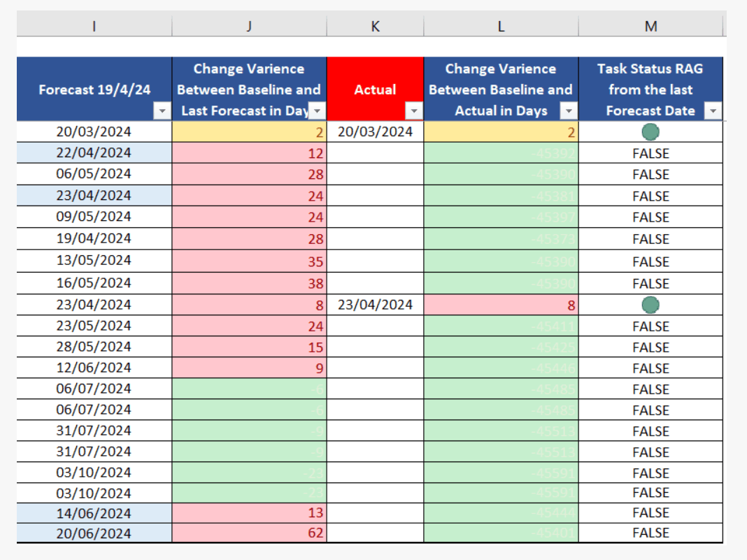This screenshot has width=747, height=560.
Task: Click 'Between Baseline and Last Forecast' header cell
Action: (249, 89)
